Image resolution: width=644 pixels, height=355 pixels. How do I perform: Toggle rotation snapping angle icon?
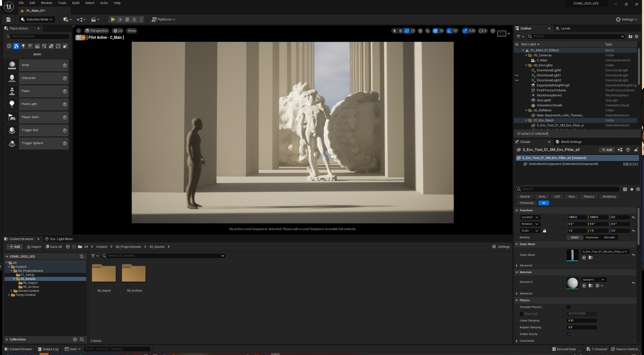[449, 31]
